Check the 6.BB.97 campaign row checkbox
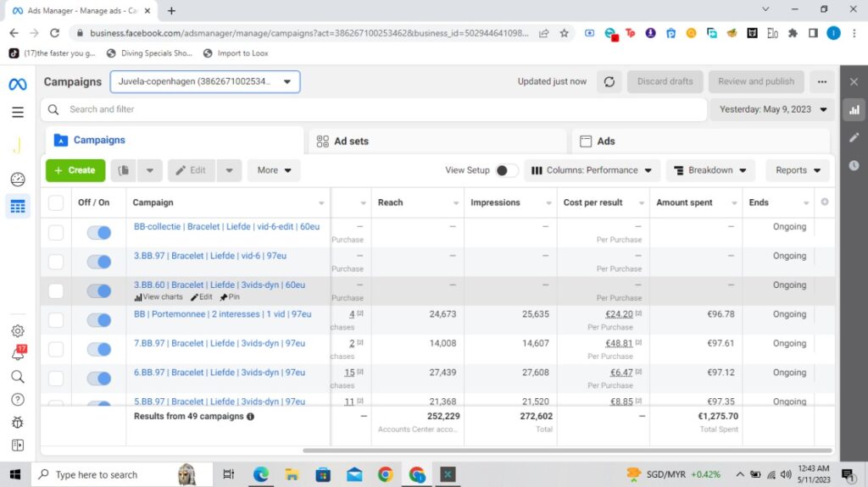 pos(56,378)
